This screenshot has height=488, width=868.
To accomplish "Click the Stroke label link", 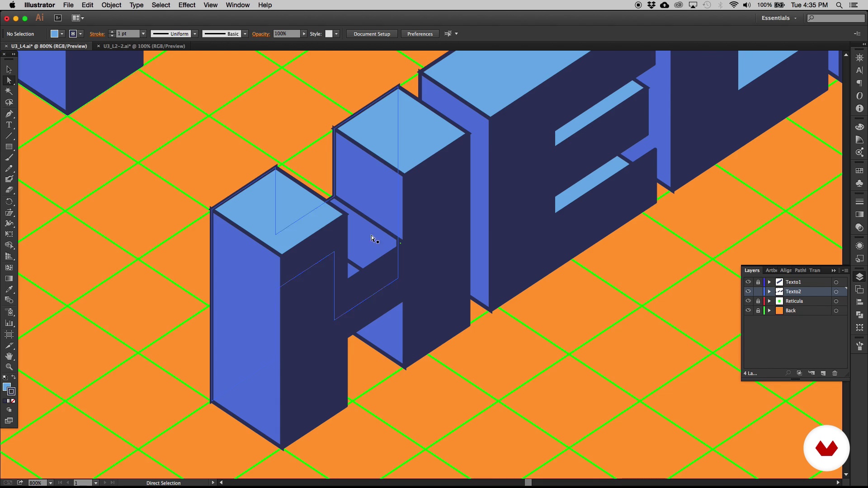I will (x=97, y=34).
